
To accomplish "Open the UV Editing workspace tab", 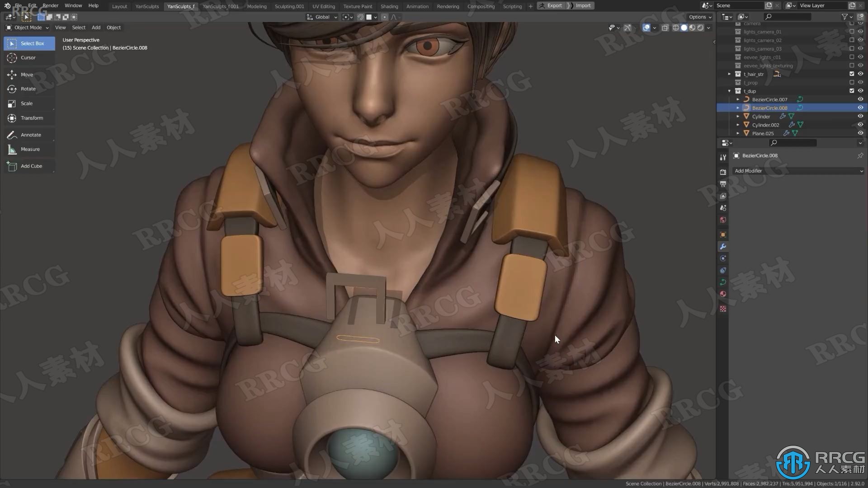I will click(x=324, y=5).
